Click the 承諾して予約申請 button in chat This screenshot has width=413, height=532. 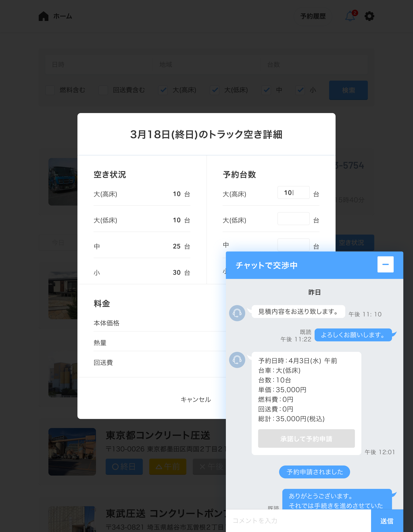pos(307,438)
